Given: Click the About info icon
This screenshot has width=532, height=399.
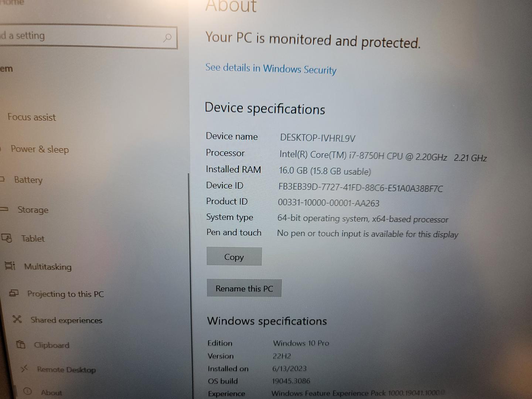Looking at the screenshot, I should [x=28, y=392].
